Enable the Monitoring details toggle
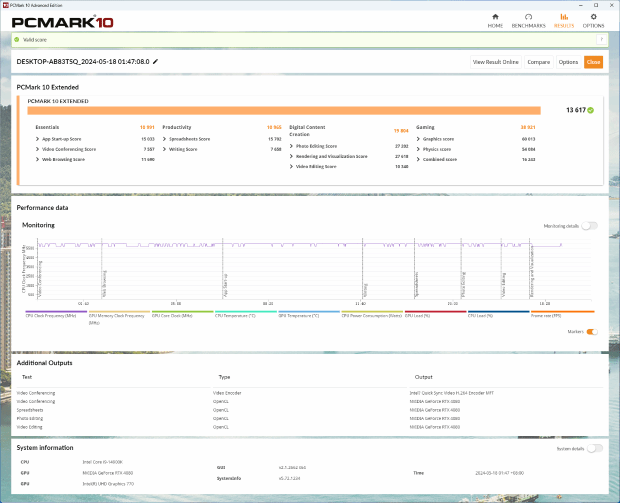The height and width of the screenshot is (503, 620). (590, 226)
